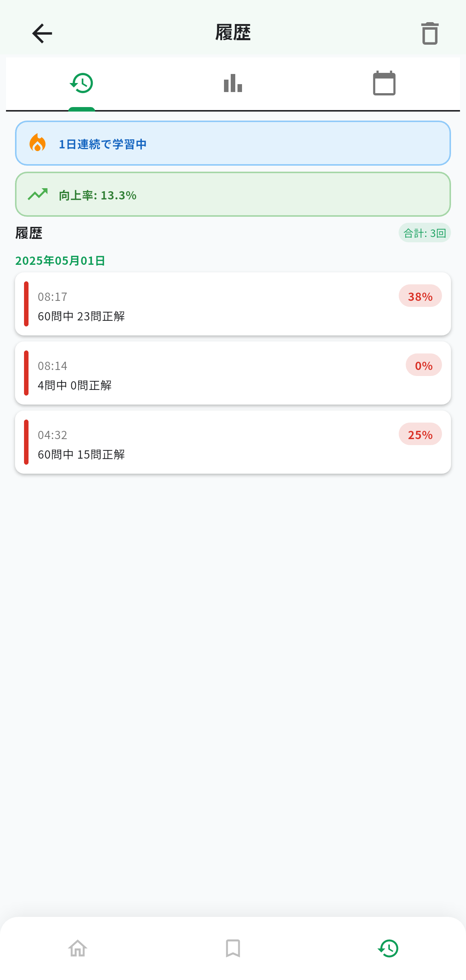Open bookmarks icon in bottom navigation
This screenshot has width=466, height=980.
coord(233,948)
